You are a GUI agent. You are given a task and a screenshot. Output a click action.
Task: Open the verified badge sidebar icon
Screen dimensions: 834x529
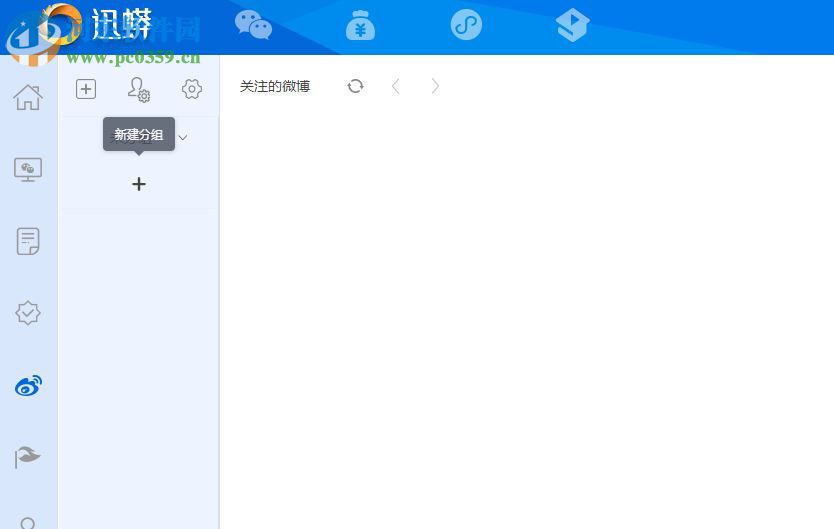tap(28, 313)
